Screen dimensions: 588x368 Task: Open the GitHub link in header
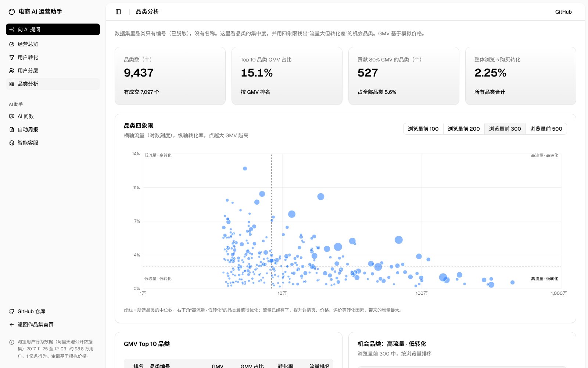click(x=563, y=12)
